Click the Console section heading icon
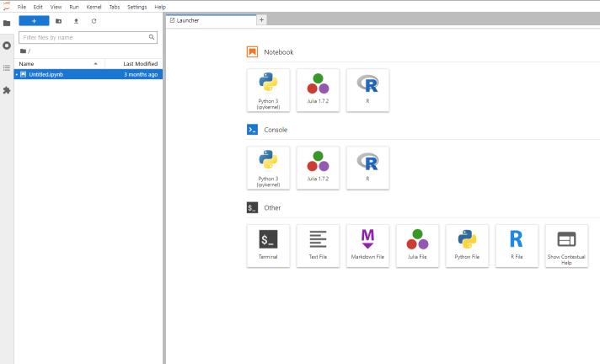This screenshot has width=600, height=364. coord(252,130)
